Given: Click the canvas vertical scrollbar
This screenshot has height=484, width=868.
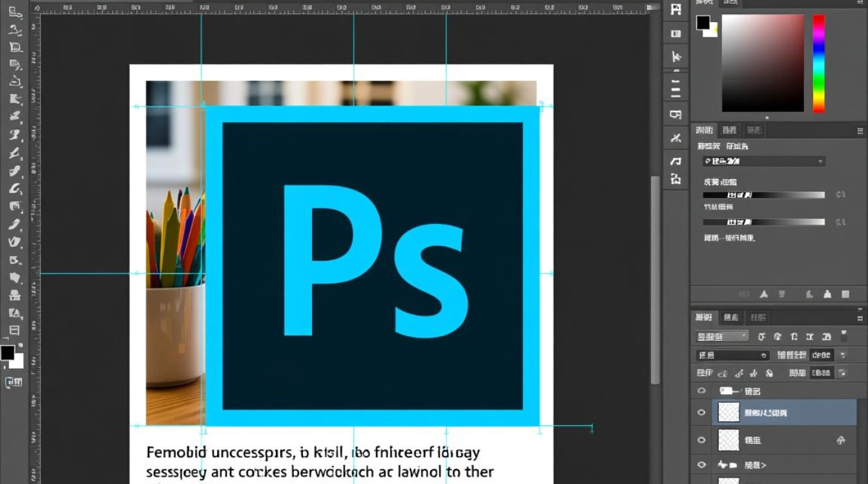Looking at the screenshot, I should (656, 279).
